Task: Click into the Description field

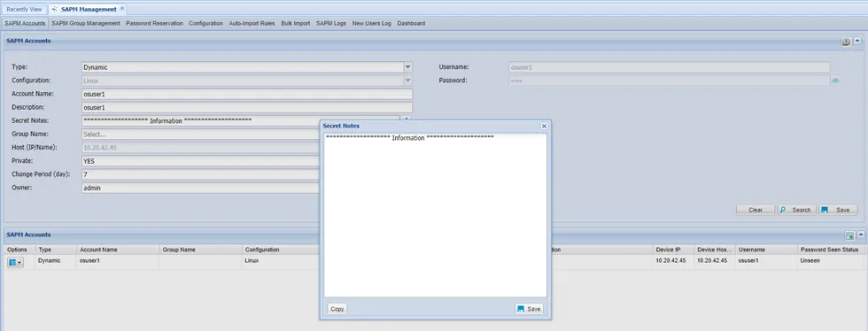Action: coord(247,107)
